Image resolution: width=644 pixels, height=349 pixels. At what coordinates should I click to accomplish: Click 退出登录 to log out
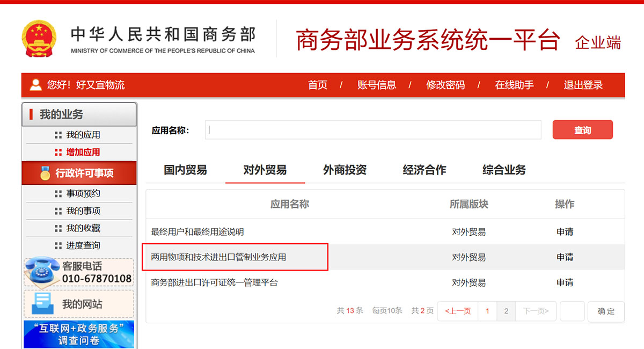583,85
